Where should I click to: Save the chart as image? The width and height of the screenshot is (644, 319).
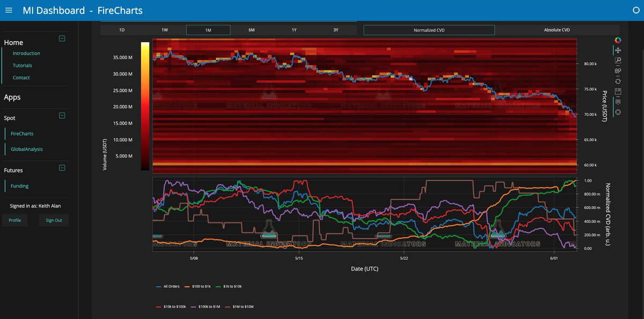(618, 91)
